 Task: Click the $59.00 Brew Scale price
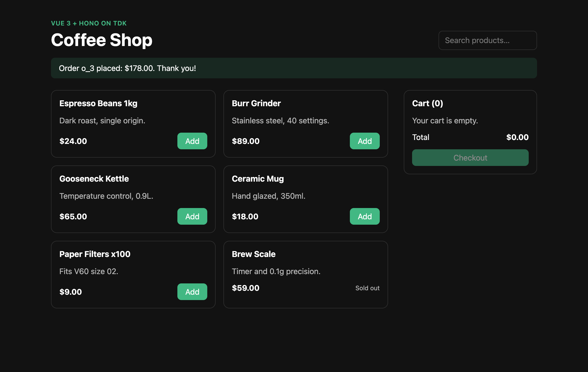(x=245, y=288)
